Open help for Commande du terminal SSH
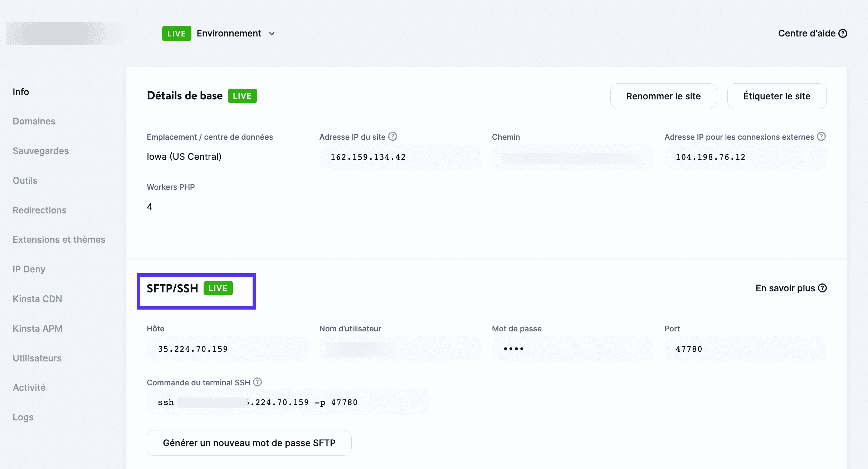Image resolution: width=868 pixels, height=469 pixels. point(257,382)
